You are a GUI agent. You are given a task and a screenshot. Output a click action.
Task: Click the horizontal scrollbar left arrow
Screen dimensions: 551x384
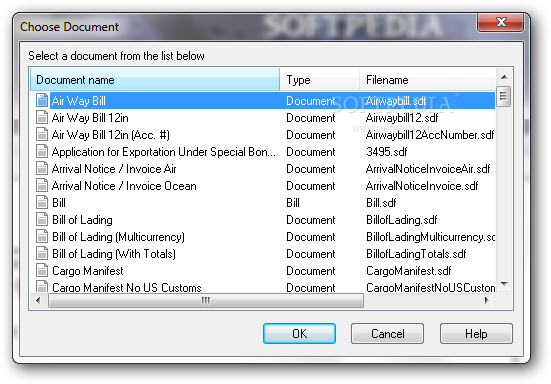click(38, 300)
